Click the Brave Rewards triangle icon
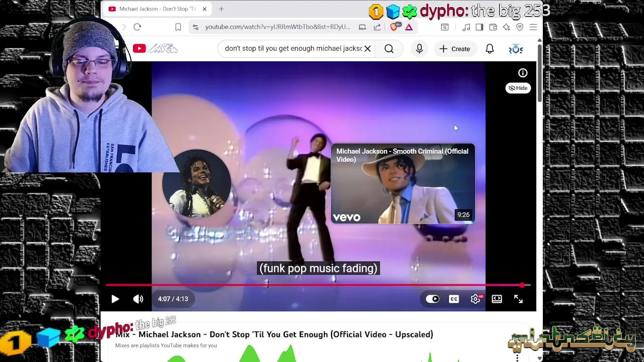This screenshot has width=644, height=362. click(409, 27)
